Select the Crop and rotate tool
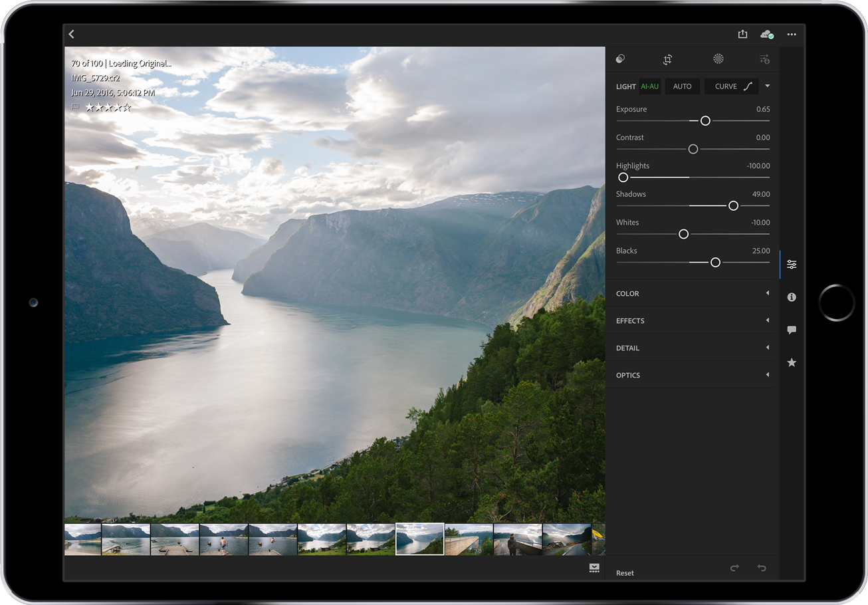Screen dimensions: 868x605 pyautogui.click(x=667, y=59)
